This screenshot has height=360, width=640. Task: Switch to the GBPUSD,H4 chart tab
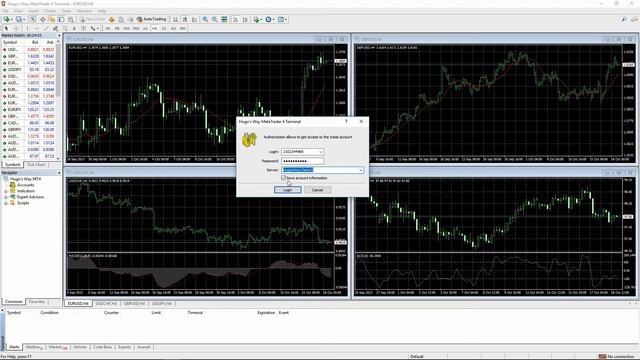pos(134,304)
